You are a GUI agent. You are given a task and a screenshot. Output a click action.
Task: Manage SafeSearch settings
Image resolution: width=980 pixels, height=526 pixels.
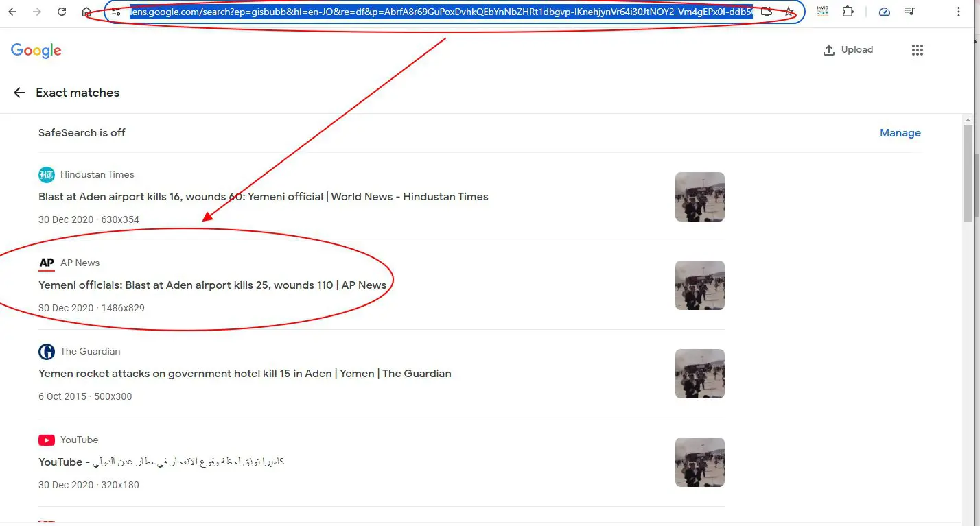[900, 133]
